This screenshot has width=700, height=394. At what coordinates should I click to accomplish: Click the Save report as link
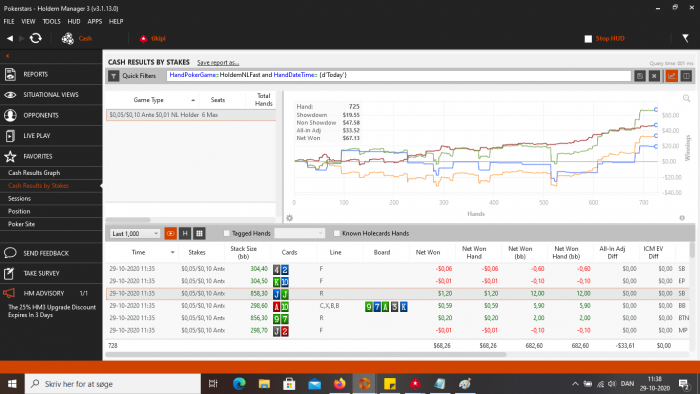(218, 62)
